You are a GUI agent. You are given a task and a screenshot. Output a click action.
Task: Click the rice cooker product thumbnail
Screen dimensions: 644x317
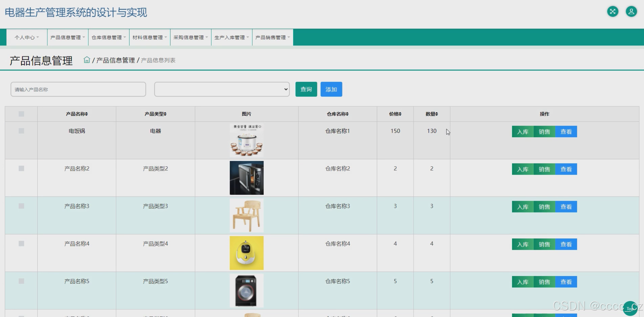[247, 140]
